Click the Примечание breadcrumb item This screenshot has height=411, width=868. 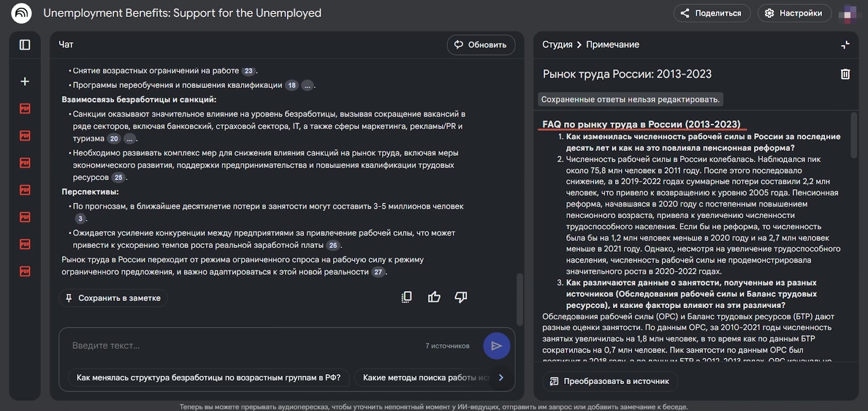(612, 44)
